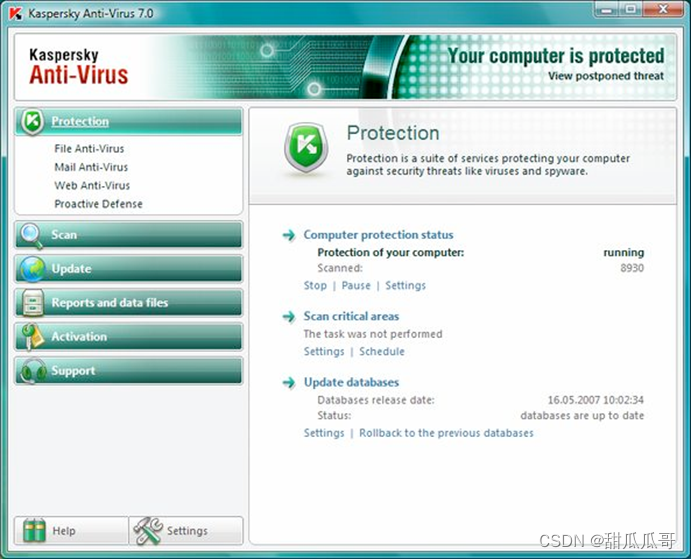Click View postponed threat link

(x=606, y=76)
